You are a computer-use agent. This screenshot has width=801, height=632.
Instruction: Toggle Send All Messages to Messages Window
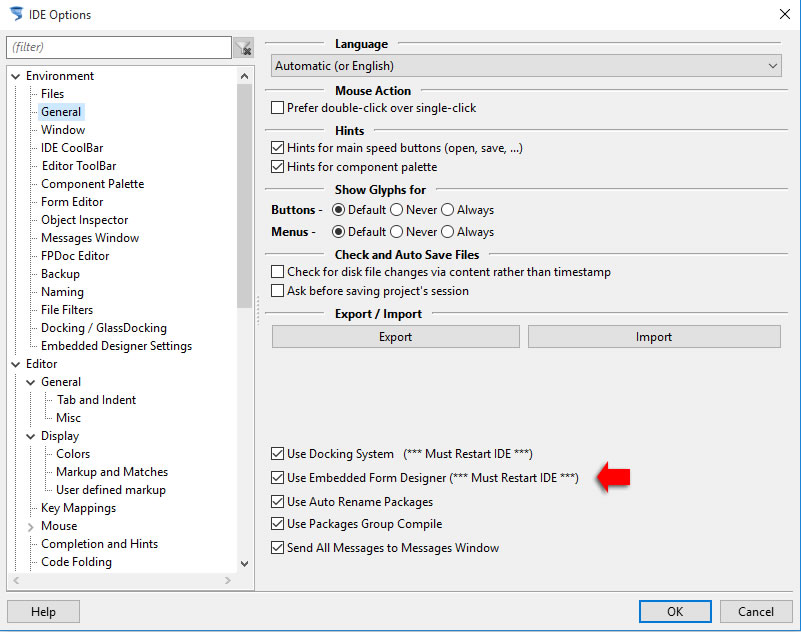pyautogui.click(x=277, y=548)
